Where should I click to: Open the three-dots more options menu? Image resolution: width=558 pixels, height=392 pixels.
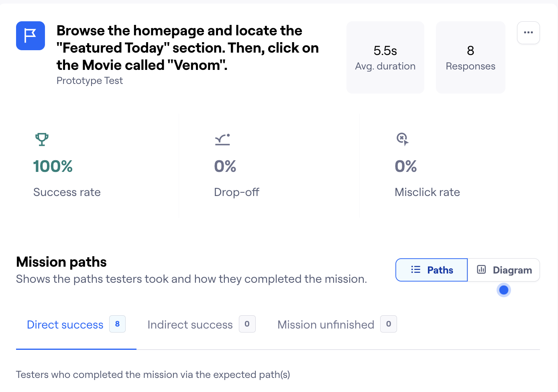[x=528, y=33]
